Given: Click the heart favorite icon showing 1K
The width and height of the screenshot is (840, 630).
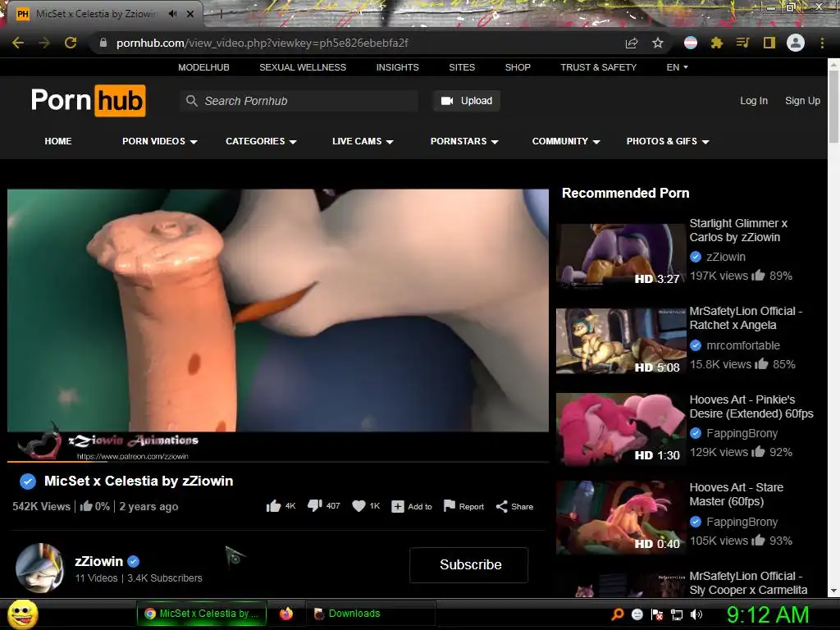Looking at the screenshot, I should (358, 506).
